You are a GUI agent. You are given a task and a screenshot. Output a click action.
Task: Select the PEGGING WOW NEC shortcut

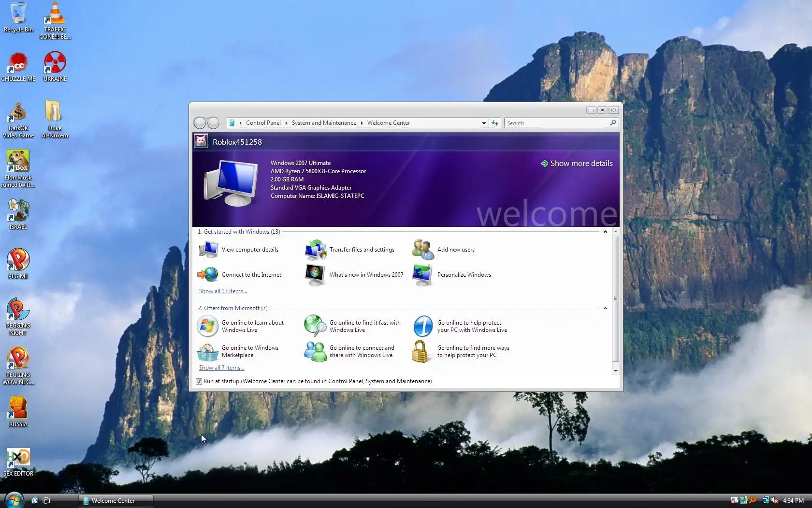point(18,366)
